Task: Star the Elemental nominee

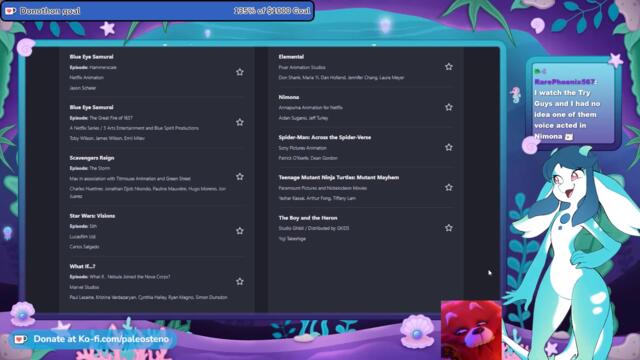Action: click(x=449, y=67)
